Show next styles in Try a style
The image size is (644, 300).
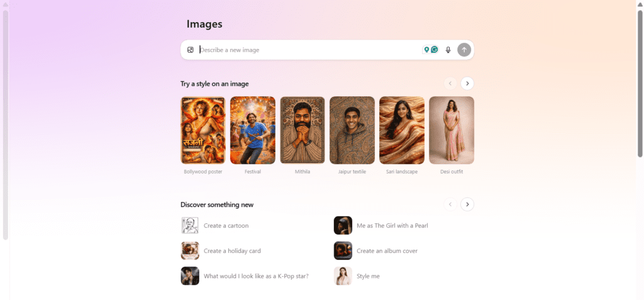pos(467,83)
